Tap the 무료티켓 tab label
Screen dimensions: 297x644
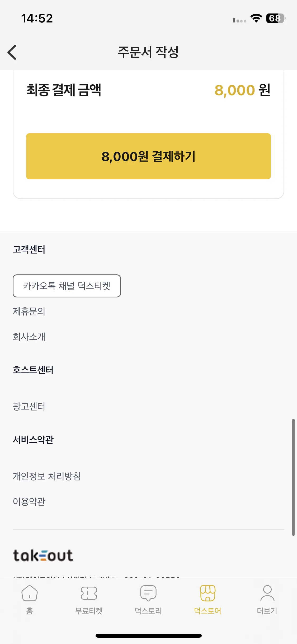[x=89, y=611]
